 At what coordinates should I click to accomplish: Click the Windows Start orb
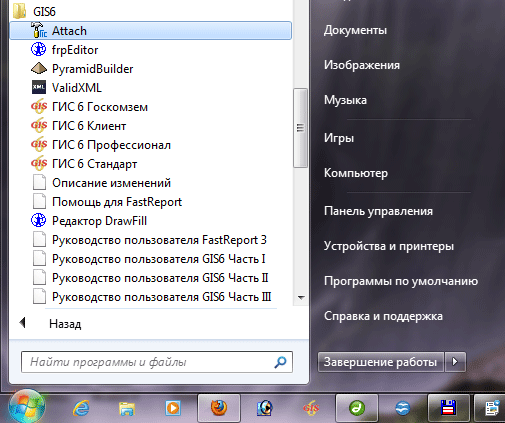click(x=27, y=407)
